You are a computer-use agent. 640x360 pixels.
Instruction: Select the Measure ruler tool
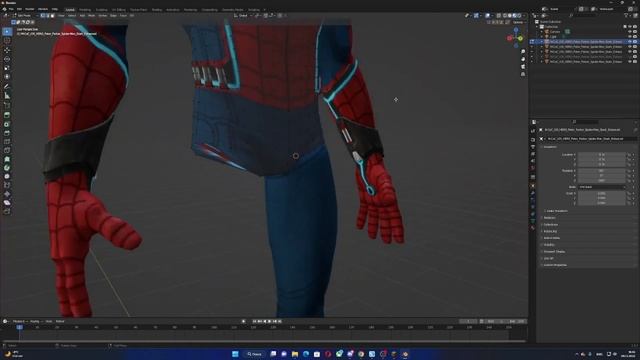click(x=7, y=96)
